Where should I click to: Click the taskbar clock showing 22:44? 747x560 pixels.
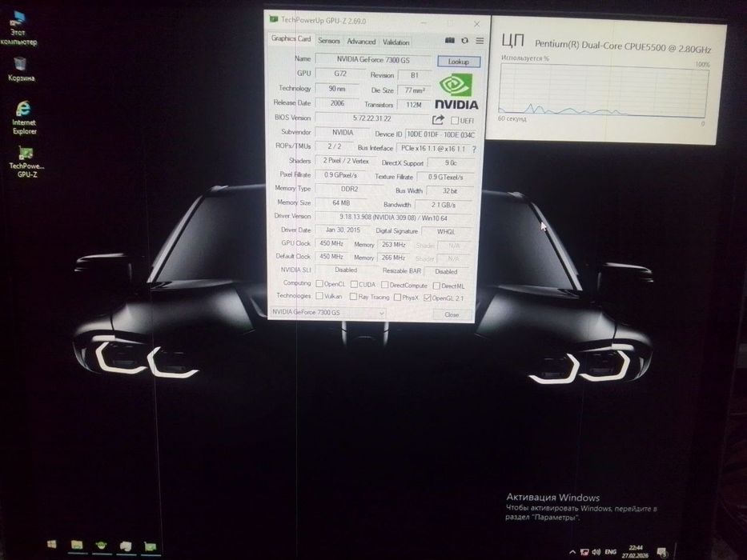tap(635, 551)
